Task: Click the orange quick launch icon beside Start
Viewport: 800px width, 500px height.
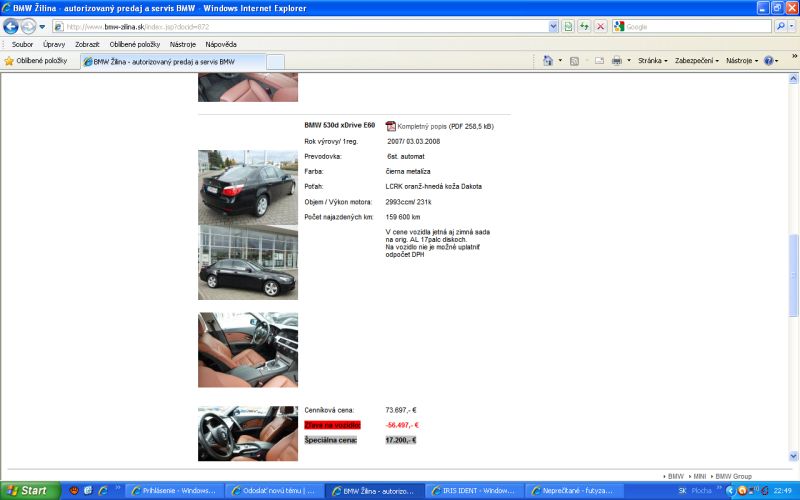Action: [74, 491]
